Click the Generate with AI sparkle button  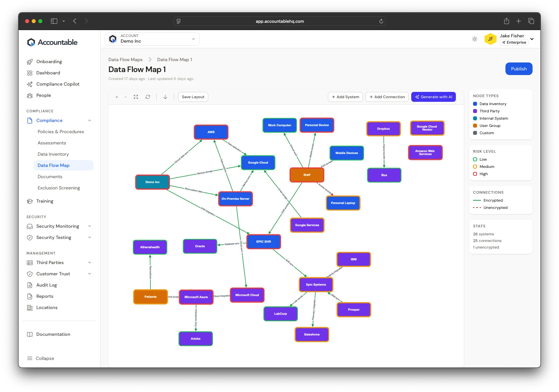coord(433,97)
